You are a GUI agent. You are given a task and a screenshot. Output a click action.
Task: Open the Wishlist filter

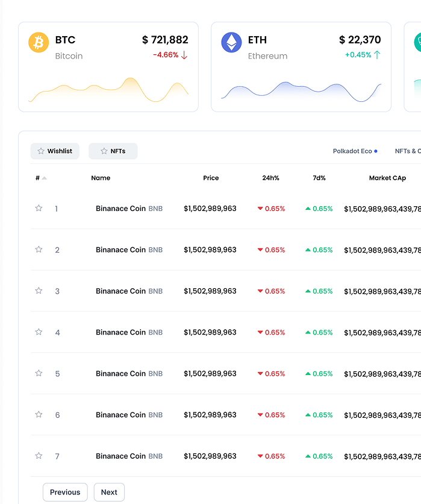point(55,151)
